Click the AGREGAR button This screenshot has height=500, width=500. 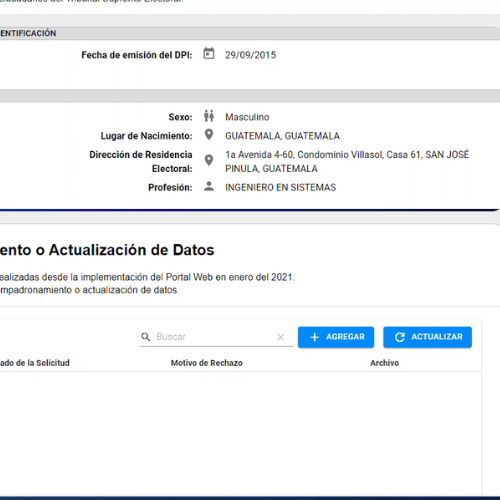[x=336, y=337]
